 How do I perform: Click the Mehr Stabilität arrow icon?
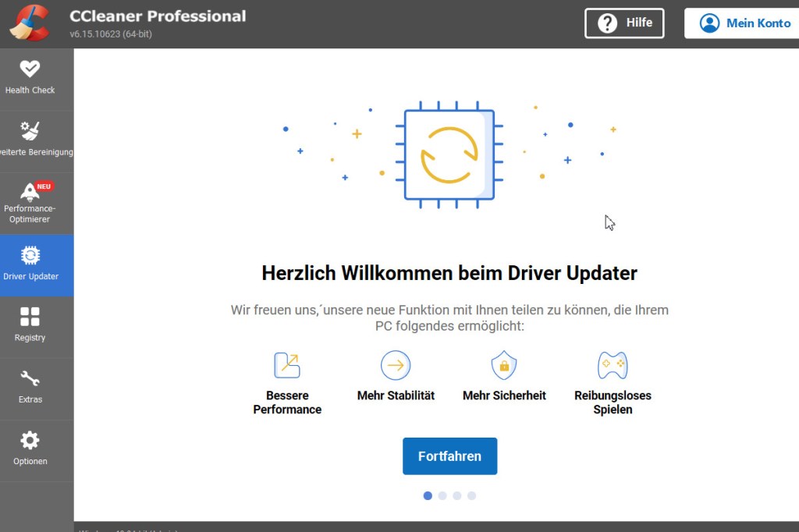[x=396, y=365]
